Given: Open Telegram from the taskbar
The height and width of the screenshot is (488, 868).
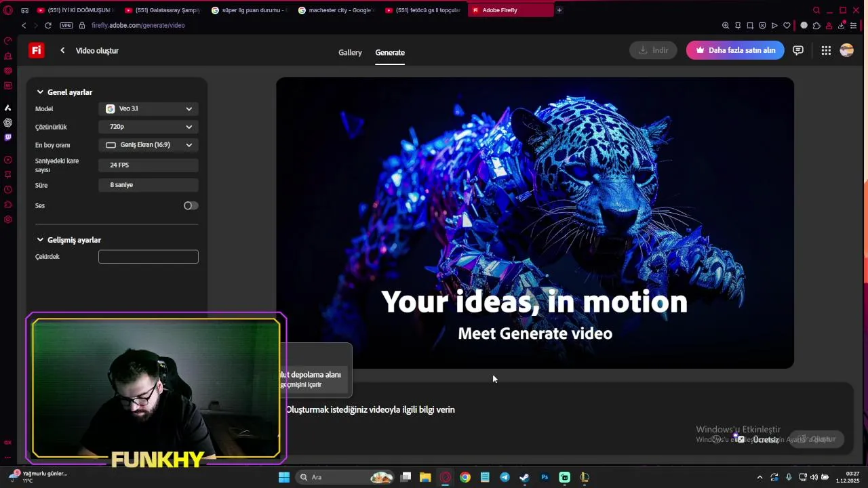Looking at the screenshot, I should tap(505, 477).
